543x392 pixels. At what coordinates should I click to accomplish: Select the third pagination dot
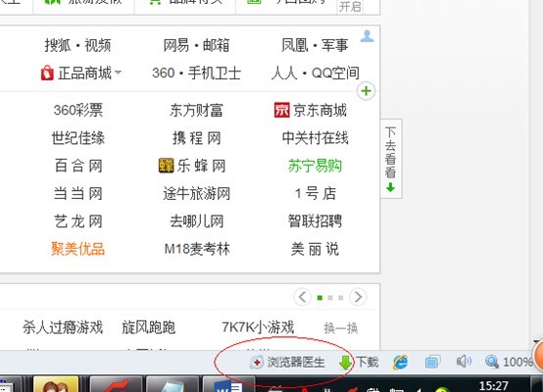click(x=341, y=298)
